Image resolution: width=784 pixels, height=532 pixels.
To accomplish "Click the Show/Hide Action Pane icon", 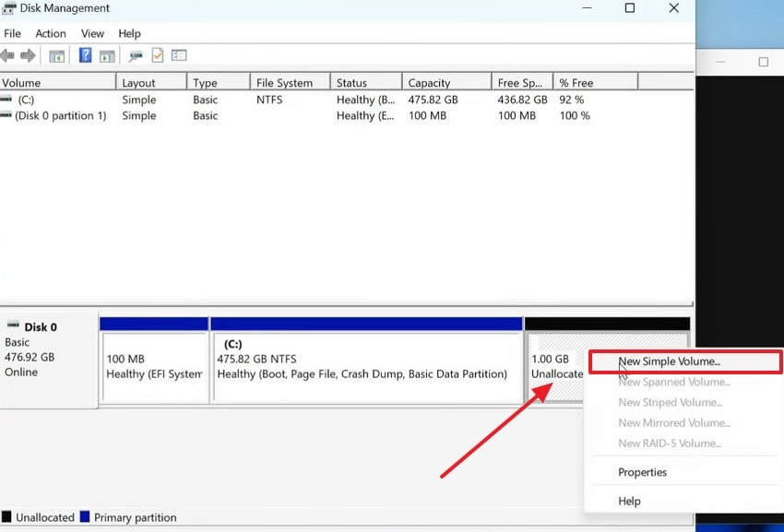I will pyautogui.click(x=107, y=56).
